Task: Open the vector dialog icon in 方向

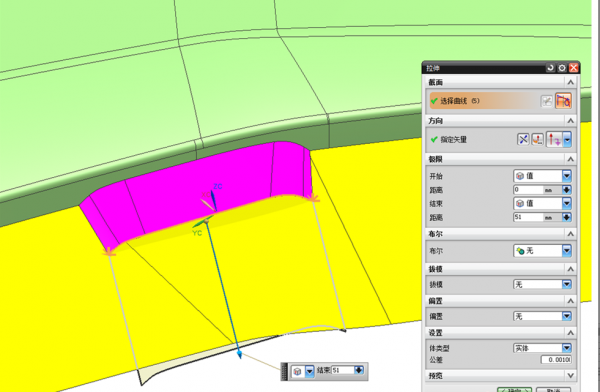Action: point(538,139)
